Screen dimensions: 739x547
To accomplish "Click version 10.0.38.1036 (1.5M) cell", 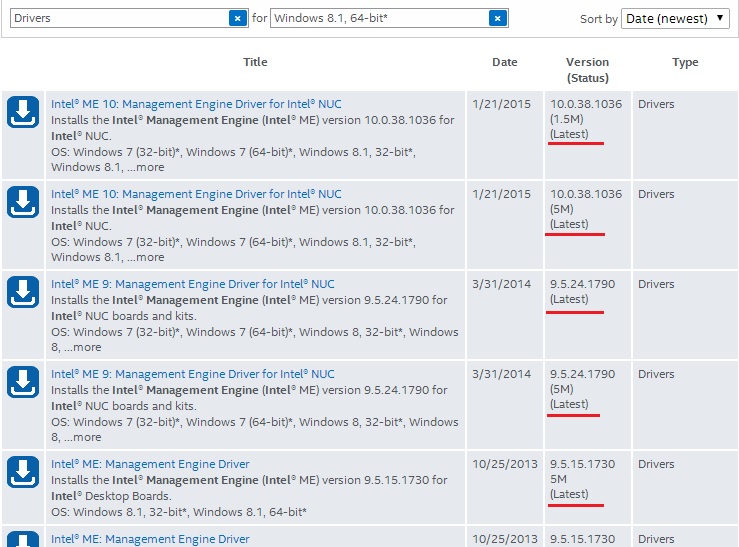I will (x=587, y=135).
